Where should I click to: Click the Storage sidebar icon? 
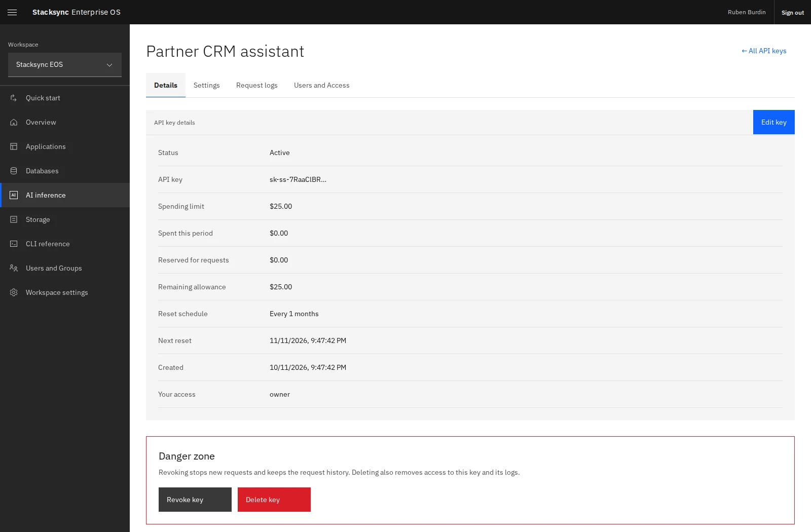pyautogui.click(x=14, y=219)
